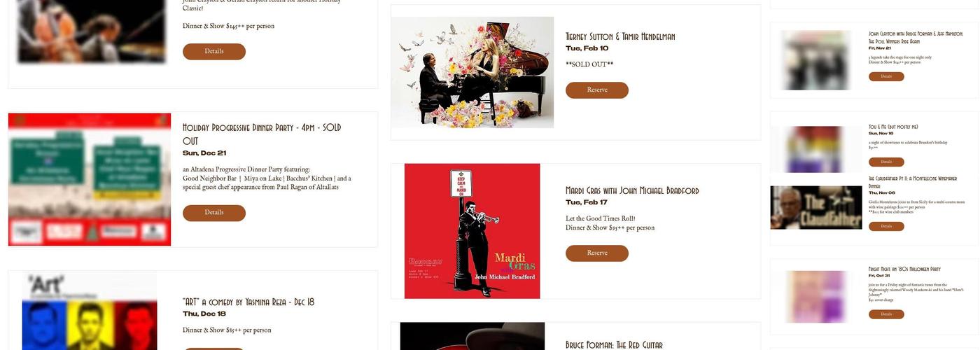
Task: Open the Holiday Progressive Dinner Party flyer image
Action: pyautogui.click(x=90, y=179)
